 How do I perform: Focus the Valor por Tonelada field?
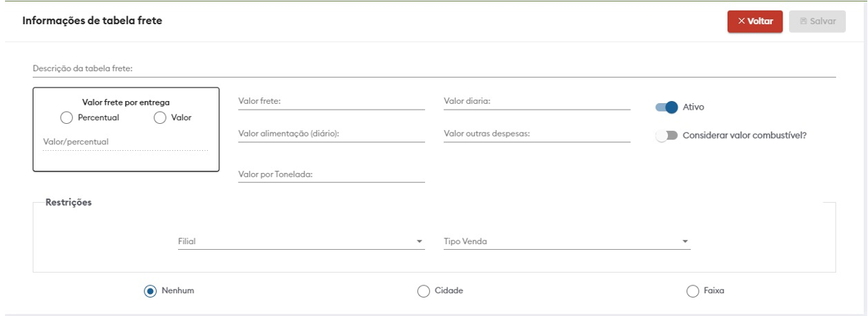pyautogui.click(x=331, y=174)
